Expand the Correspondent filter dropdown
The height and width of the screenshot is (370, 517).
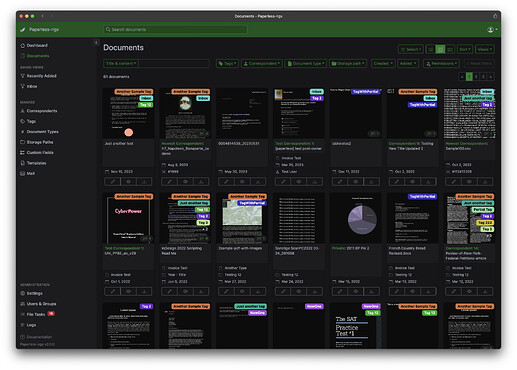pyautogui.click(x=262, y=63)
